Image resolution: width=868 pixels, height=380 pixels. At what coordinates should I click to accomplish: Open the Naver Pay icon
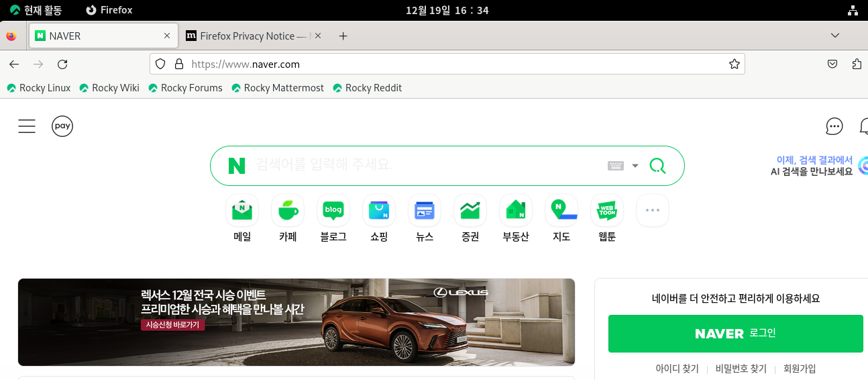point(62,126)
